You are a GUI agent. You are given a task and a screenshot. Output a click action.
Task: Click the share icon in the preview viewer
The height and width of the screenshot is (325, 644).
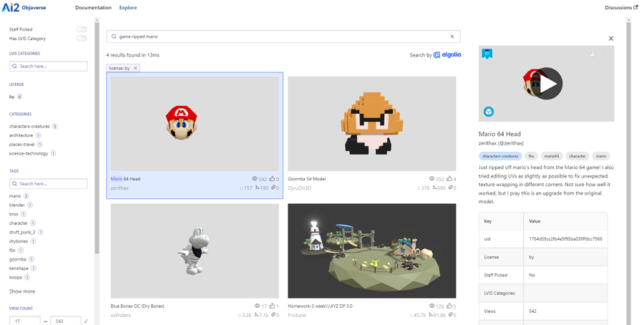(606, 54)
